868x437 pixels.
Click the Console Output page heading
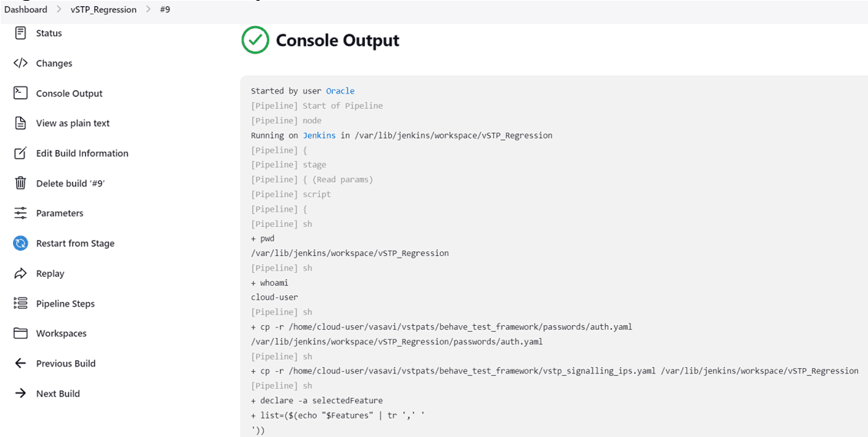[337, 41]
